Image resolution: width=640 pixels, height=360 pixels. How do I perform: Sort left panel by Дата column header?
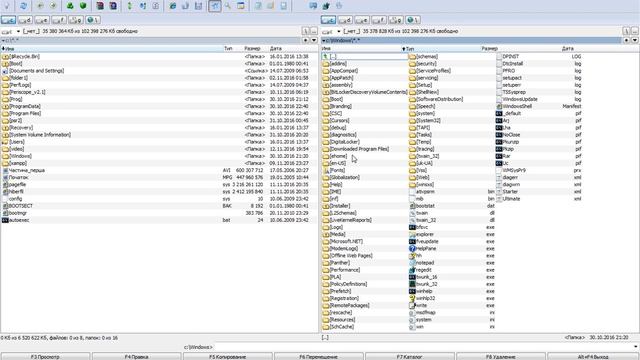click(276, 49)
